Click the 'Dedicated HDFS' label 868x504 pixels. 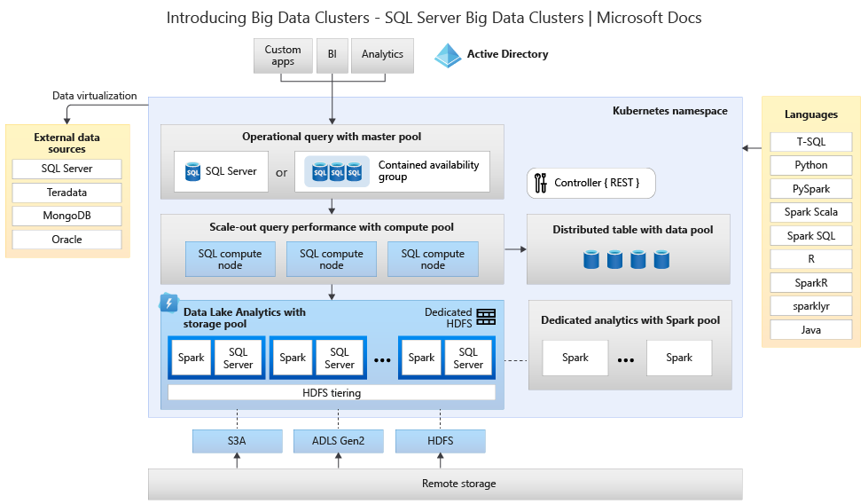[449, 318]
